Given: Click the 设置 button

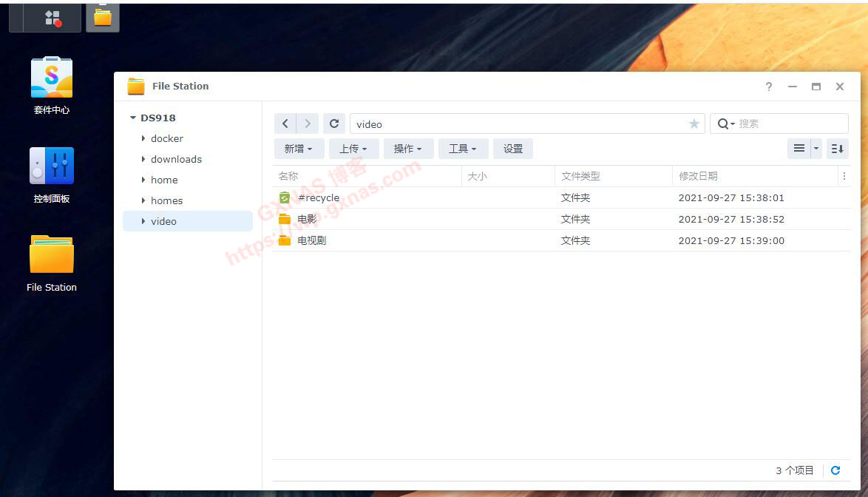Looking at the screenshot, I should [512, 149].
